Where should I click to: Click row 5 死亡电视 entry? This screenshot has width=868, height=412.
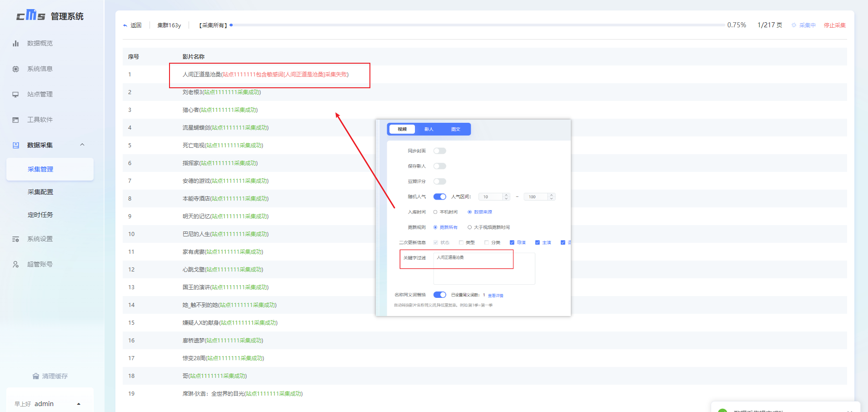(223, 145)
